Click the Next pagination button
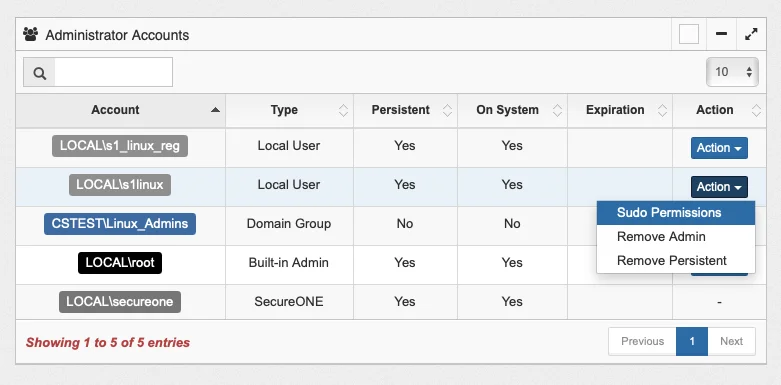This screenshot has width=781, height=385. tap(731, 341)
